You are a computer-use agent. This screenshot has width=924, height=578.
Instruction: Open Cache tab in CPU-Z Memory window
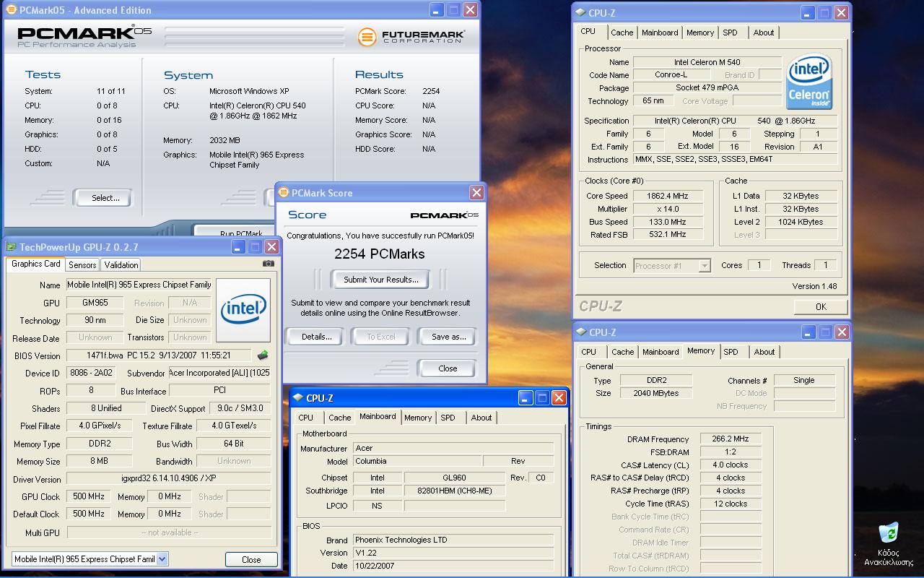pos(622,352)
